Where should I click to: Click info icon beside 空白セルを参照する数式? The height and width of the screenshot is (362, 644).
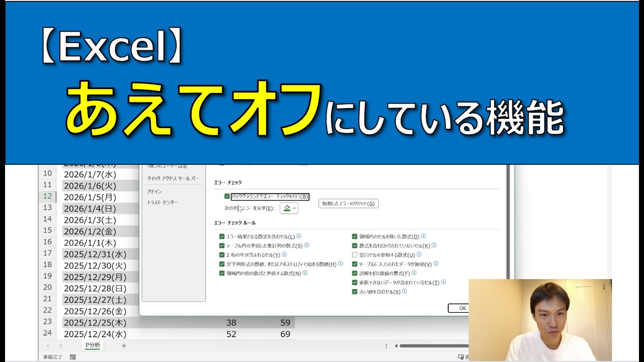click(420, 254)
